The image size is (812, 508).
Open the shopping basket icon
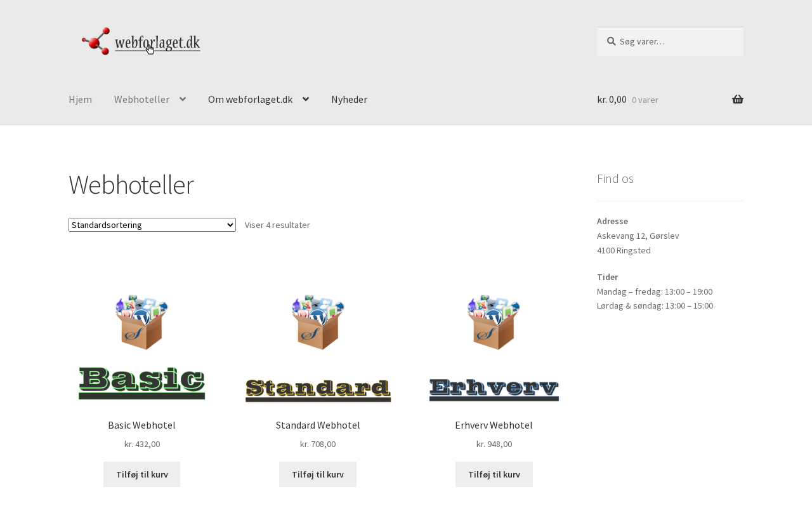pos(738,99)
